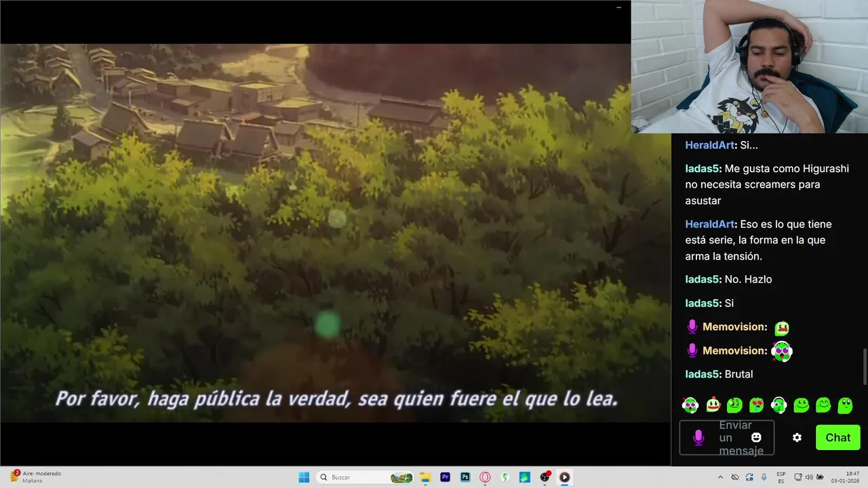868x488 pixels.
Task: Open the green seahorse taskbar app
Action: click(505, 477)
